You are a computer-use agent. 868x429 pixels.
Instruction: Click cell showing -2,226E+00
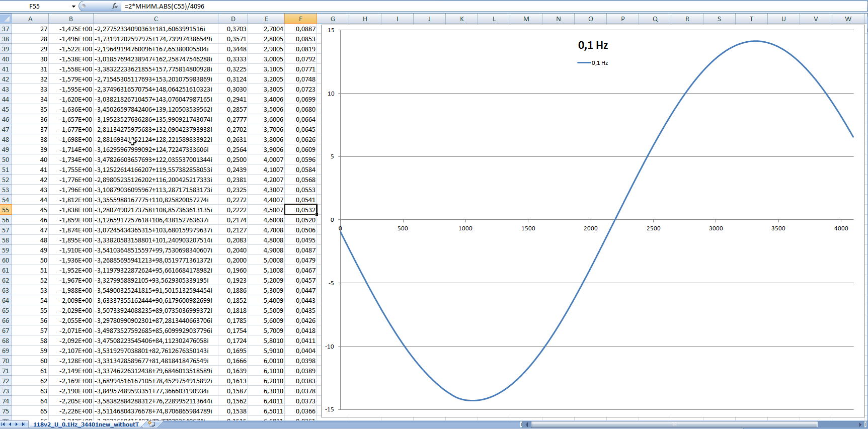[x=71, y=411]
